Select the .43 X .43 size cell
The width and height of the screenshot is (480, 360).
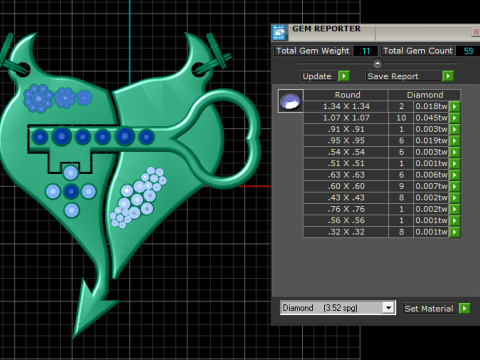pos(346,198)
